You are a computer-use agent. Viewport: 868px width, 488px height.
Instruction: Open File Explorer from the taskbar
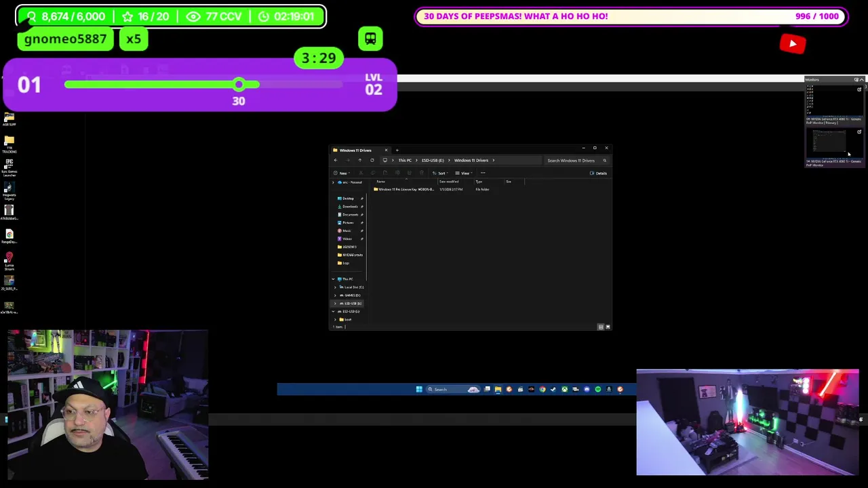click(498, 389)
